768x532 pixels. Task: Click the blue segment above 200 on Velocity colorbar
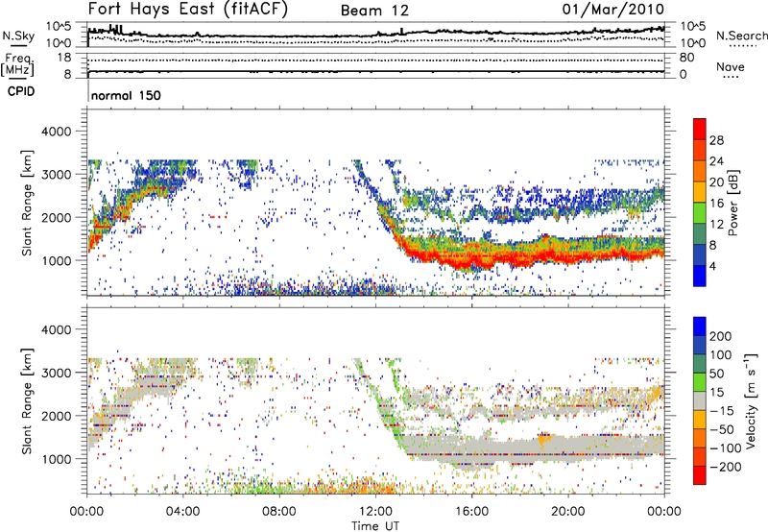(700, 326)
